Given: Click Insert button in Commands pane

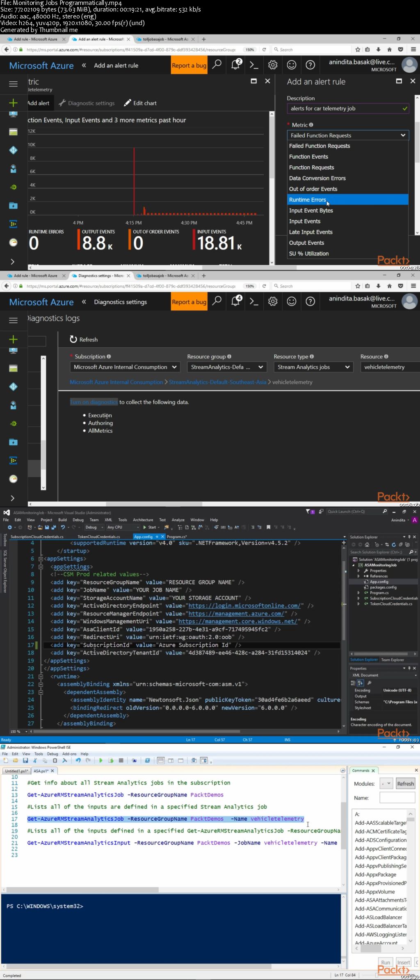Looking at the screenshot, I should click(404, 962).
